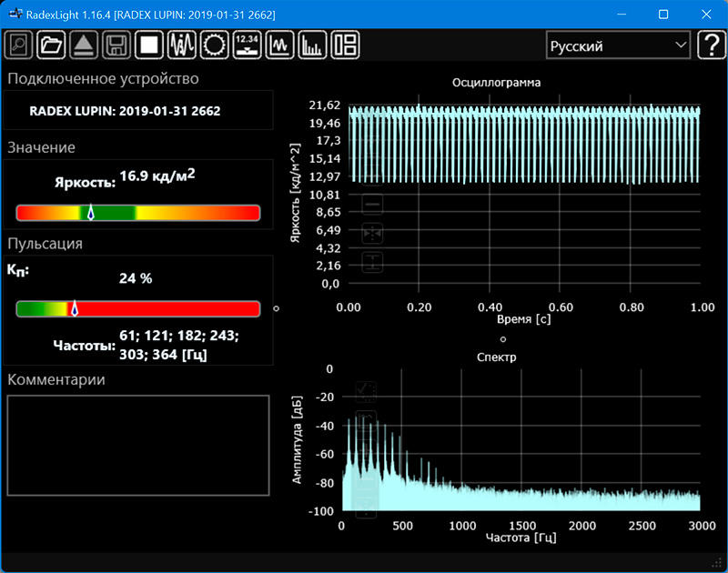Click the 12.34 numeric value display icon
Viewport: 728px width, 573px height.
[248, 45]
